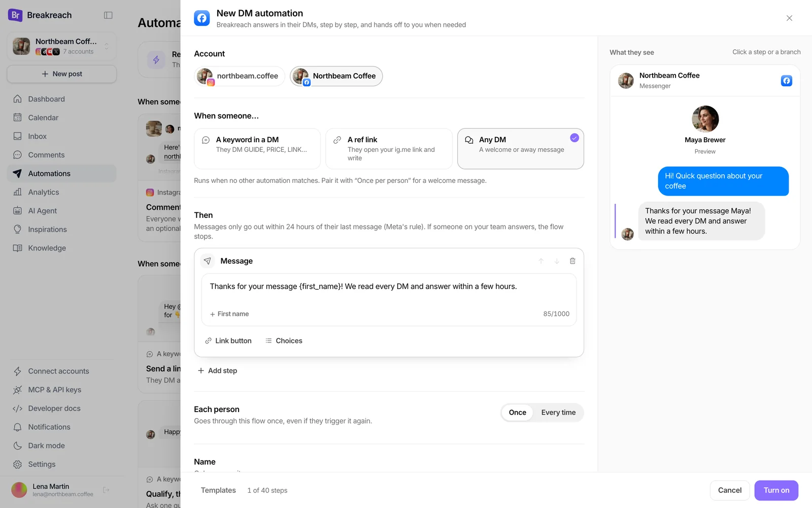Screen dimensions: 812x508
Task: Open Analytics from sidebar
Action: (61, 192)
